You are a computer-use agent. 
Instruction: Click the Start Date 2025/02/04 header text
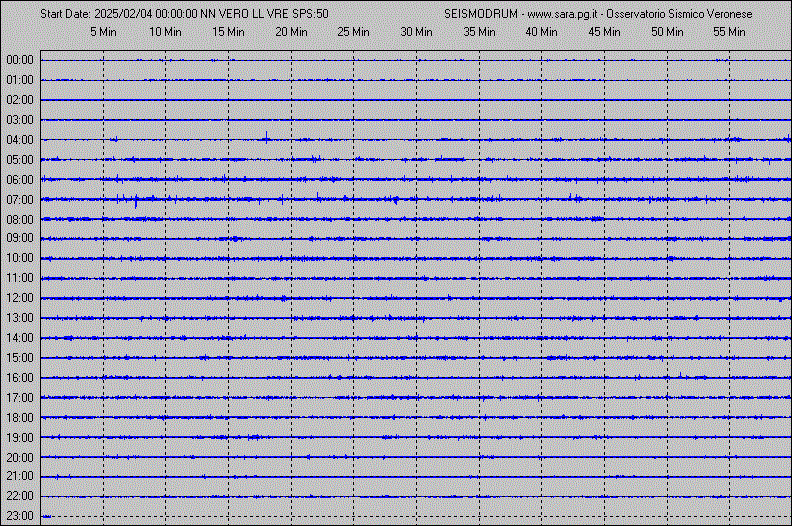coord(184,14)
